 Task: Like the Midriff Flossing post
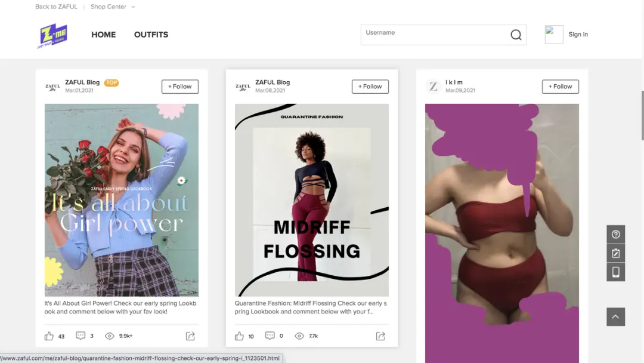[240, 336]
